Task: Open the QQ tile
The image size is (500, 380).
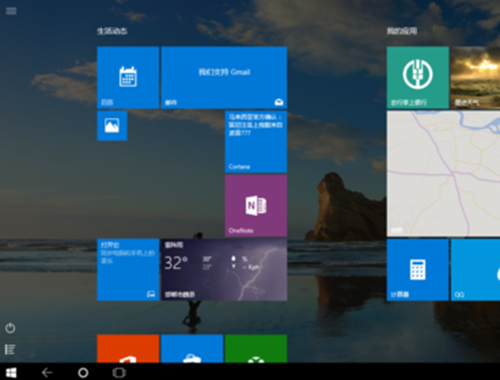Action: pyautogui.click(x=475, y=270)
